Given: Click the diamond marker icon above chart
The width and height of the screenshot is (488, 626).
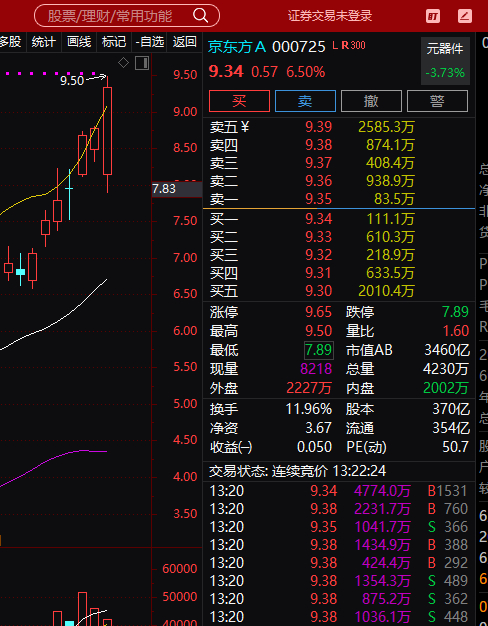Looking at the screenshot, I should click(123, 63).
